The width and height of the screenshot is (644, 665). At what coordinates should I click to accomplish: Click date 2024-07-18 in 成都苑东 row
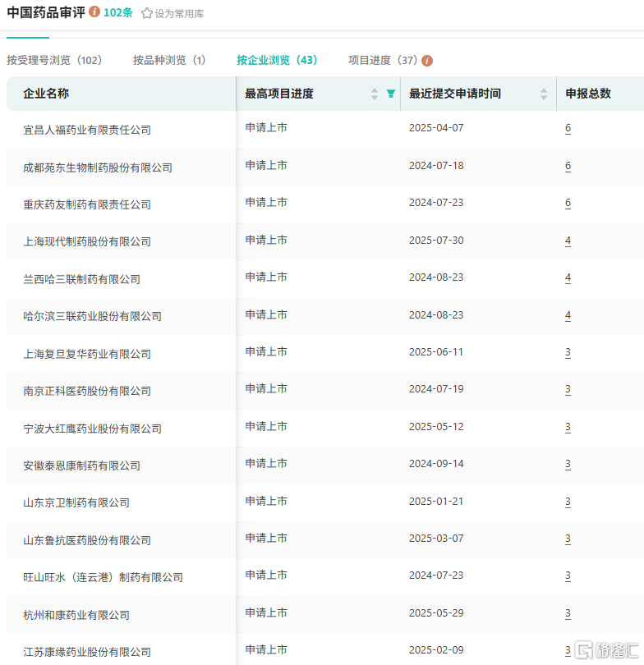436,166
